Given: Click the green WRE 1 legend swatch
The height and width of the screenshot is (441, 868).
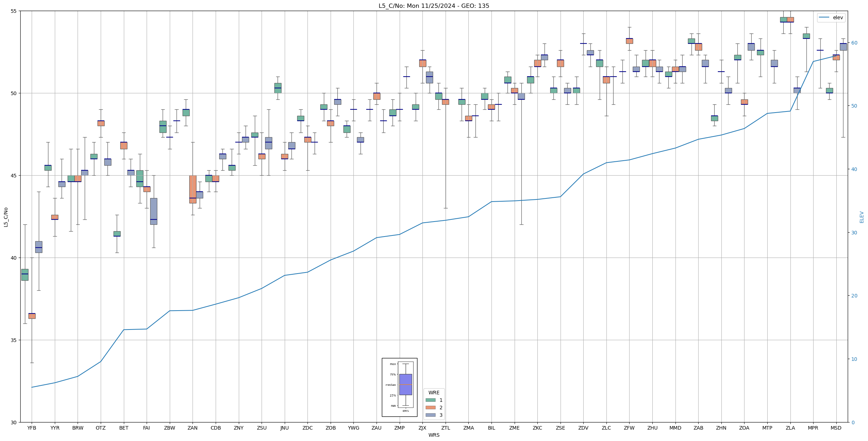Looking at the screenshot, I should 430,400.
